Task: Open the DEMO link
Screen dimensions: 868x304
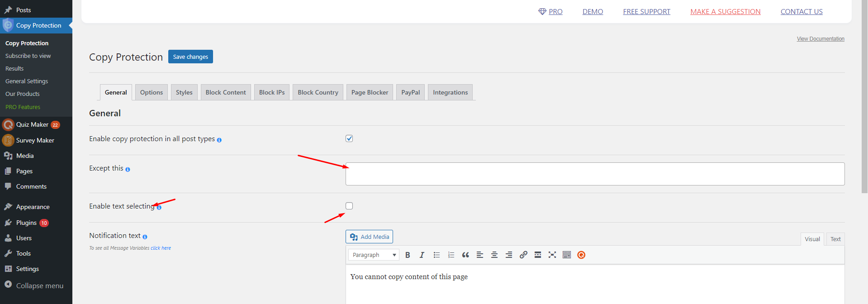Action: pos(593,11)
